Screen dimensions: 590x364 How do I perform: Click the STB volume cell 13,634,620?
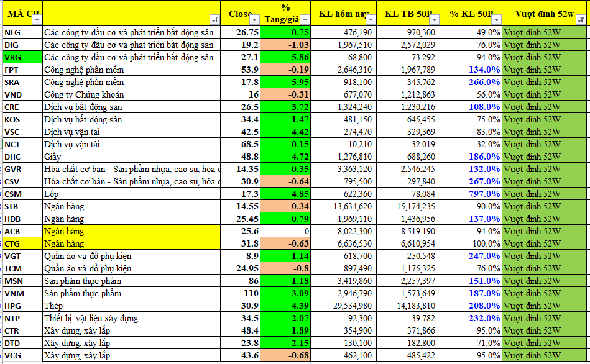click(x=343, y=206)
